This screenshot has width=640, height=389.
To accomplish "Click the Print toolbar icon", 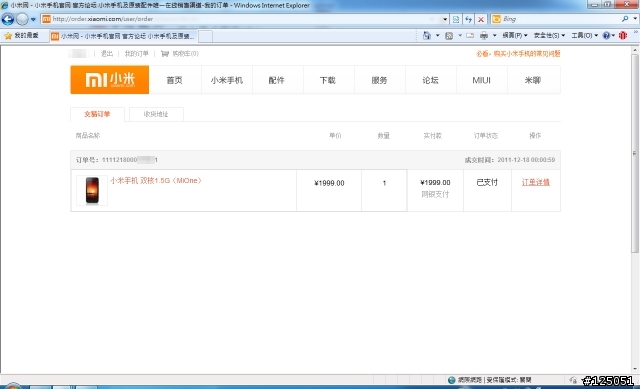I will (484, 36).
